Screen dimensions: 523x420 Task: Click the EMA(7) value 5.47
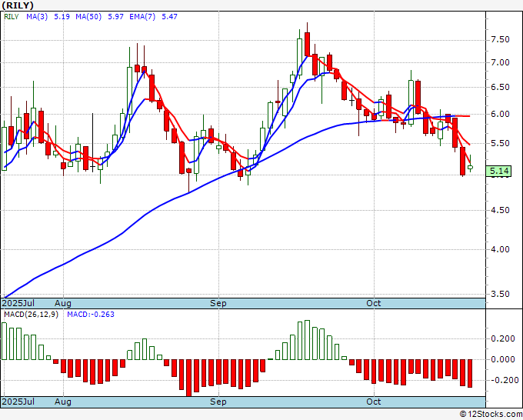tap(169, 17)
